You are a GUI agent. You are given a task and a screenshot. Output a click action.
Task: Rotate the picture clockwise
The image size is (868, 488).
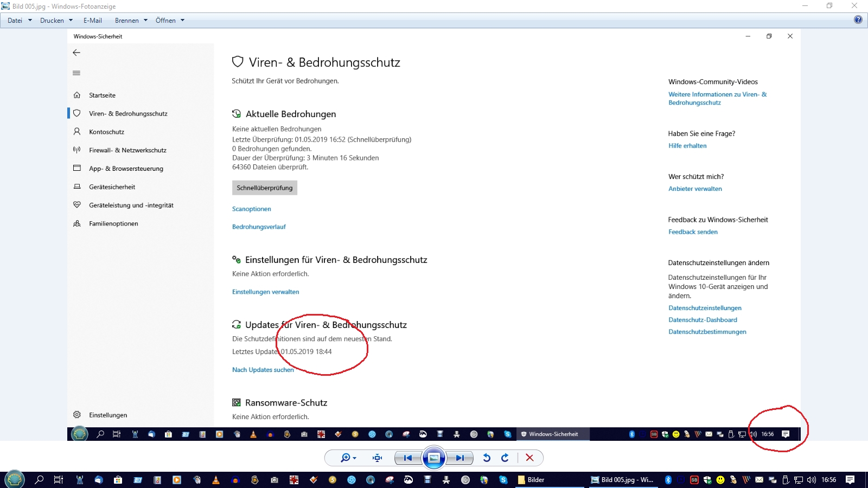click(x=505, y=458)
